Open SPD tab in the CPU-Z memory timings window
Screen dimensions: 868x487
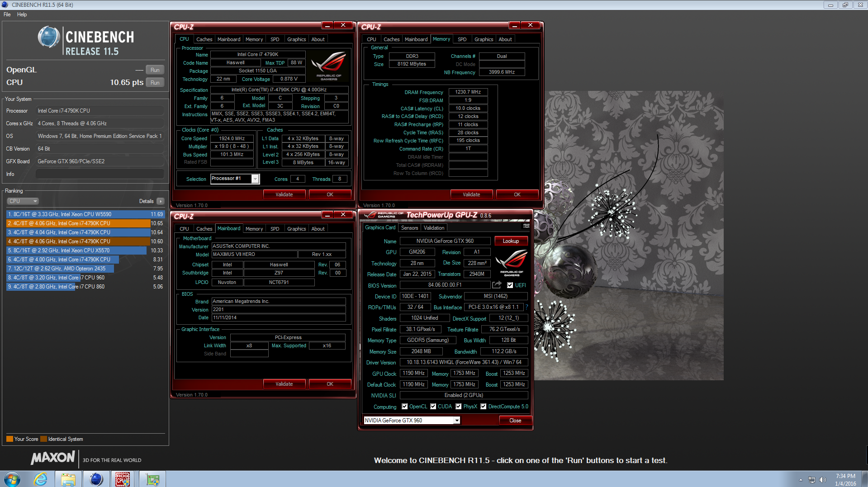click(462, 39)
